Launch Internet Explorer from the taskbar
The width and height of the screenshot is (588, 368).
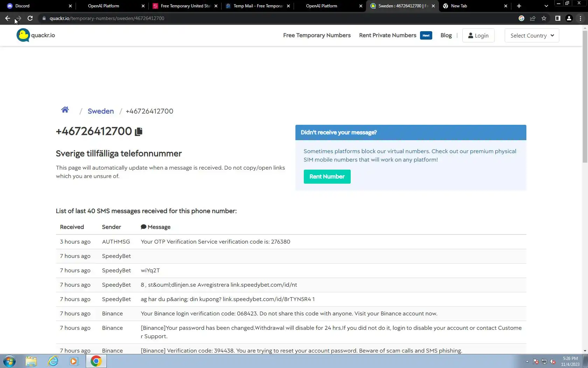(53, 361)
